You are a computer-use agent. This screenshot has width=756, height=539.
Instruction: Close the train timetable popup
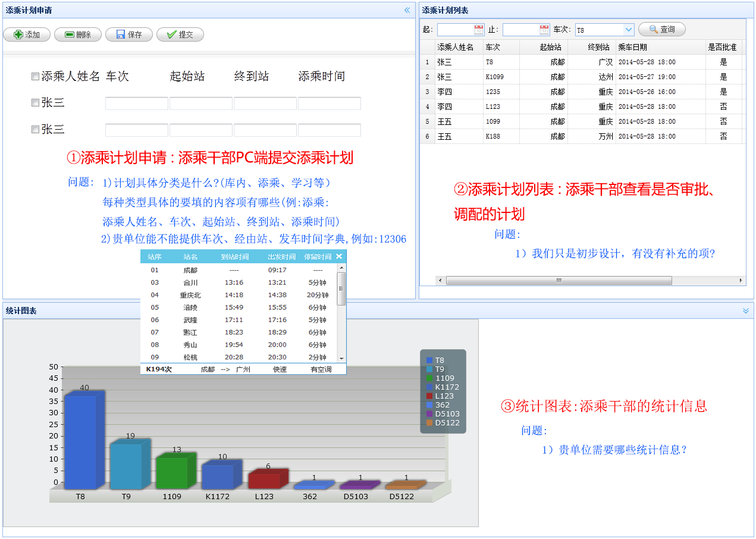click(x=339, y=256)
